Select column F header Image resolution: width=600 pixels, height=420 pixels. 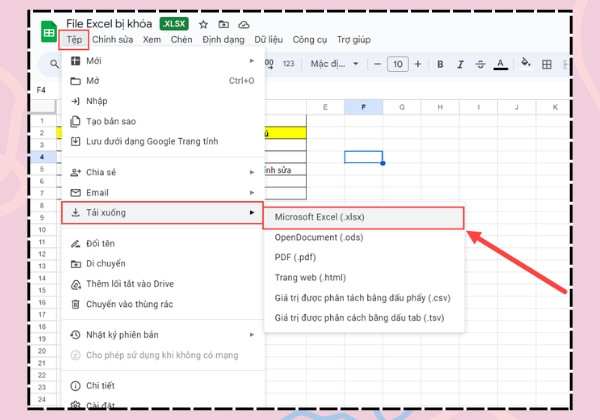(x=364, y=107)
